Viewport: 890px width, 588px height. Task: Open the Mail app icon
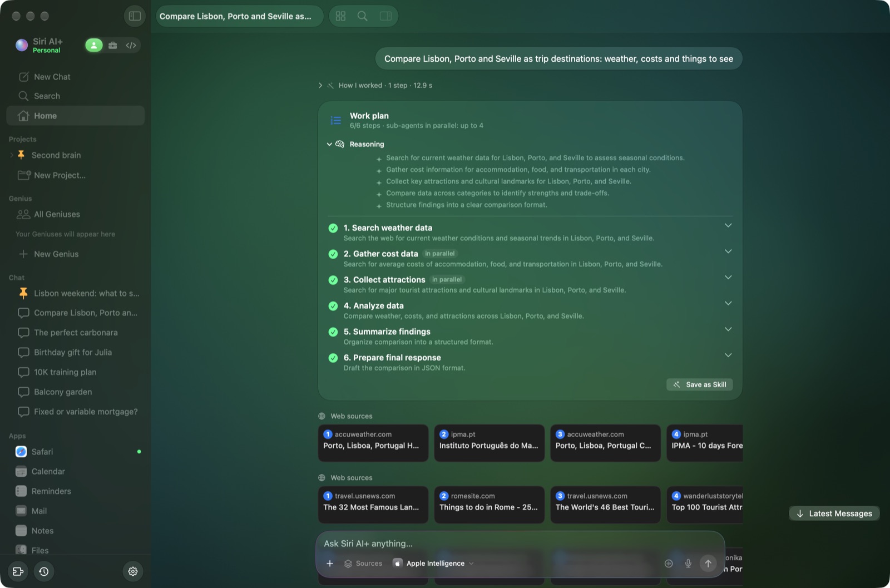pyautogui.click(x=21, y=511)
